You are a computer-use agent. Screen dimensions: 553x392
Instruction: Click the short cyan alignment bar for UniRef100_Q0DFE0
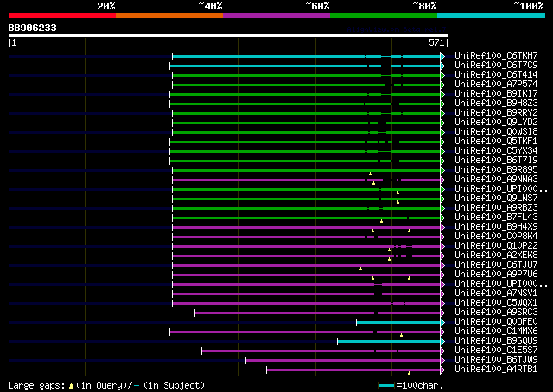398,323
